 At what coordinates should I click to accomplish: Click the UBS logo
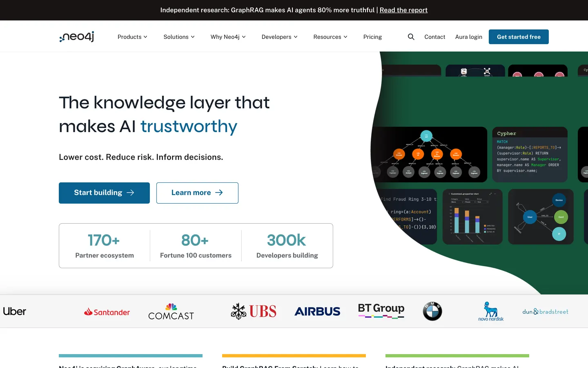click(x=254, y=312)
